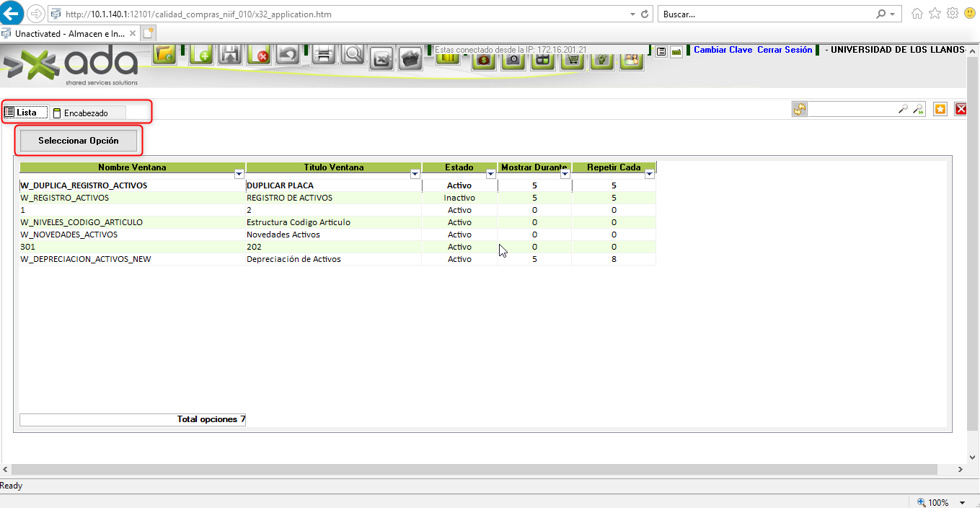Open the Nombre Ventana column filter dropdown
The height and width of the screenshot is (508, 980).
[239, 174]
